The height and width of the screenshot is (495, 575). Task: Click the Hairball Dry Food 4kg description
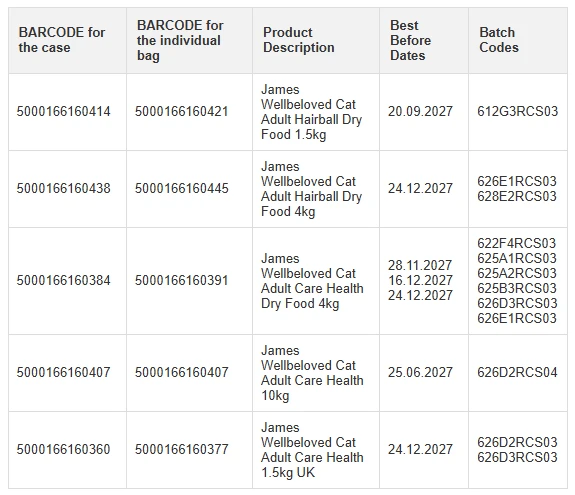tap(312, 189)
